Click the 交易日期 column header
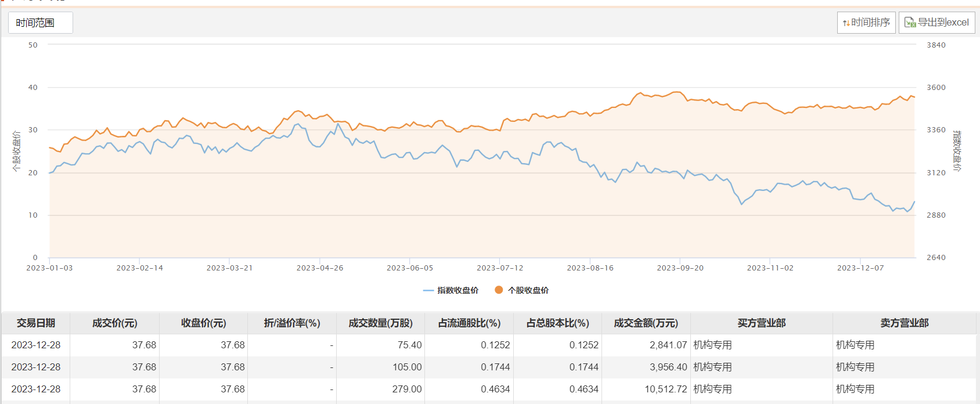 [36, 323]
